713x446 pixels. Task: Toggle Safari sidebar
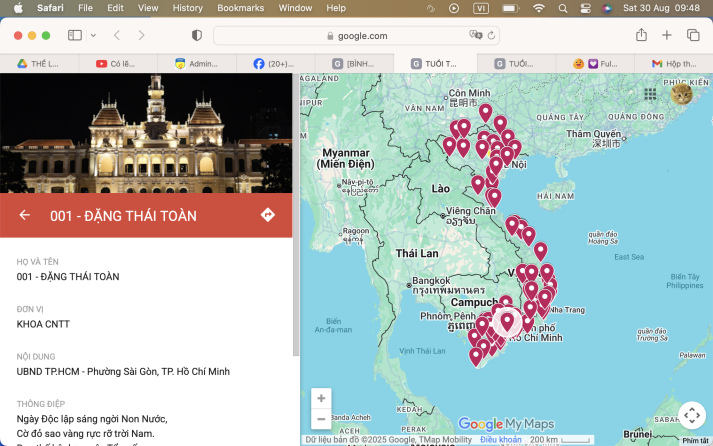(75, 35)
